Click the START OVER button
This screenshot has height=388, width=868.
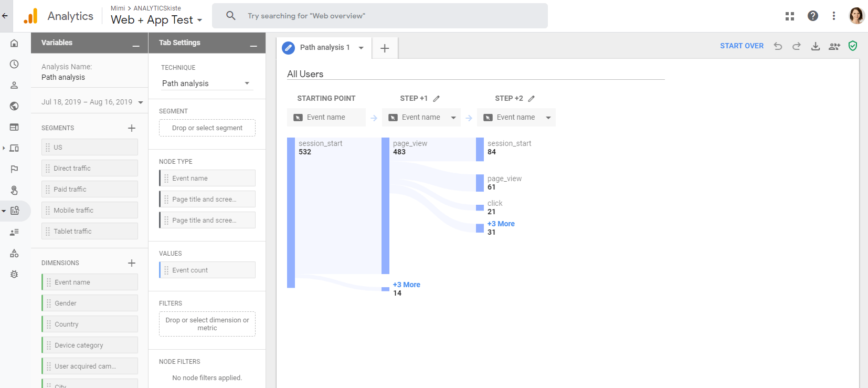pos(742,46)
